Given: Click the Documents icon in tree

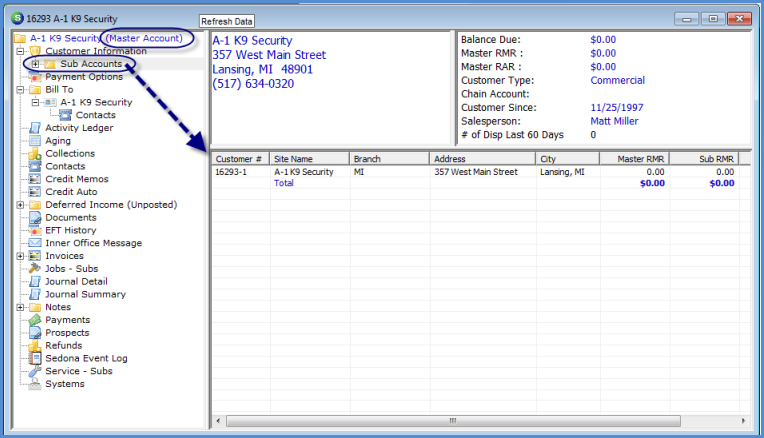Looking at the screenshot, I should coord(35,218).
